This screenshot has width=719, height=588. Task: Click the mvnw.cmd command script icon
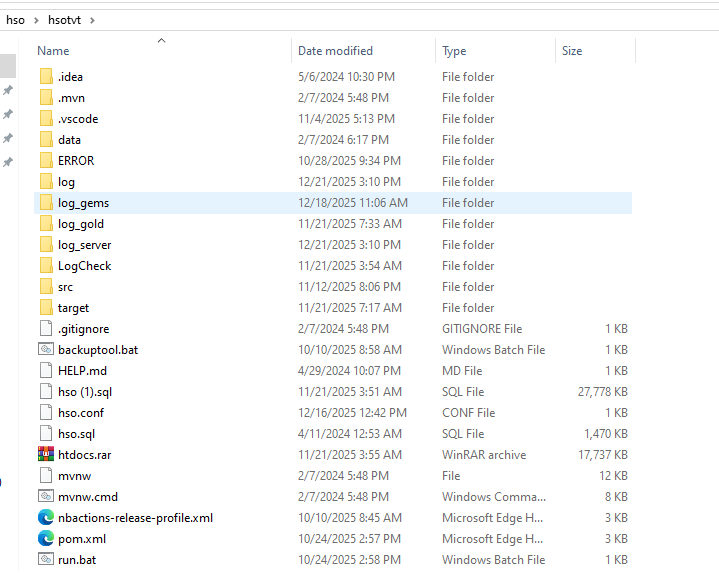click(46, 497)
